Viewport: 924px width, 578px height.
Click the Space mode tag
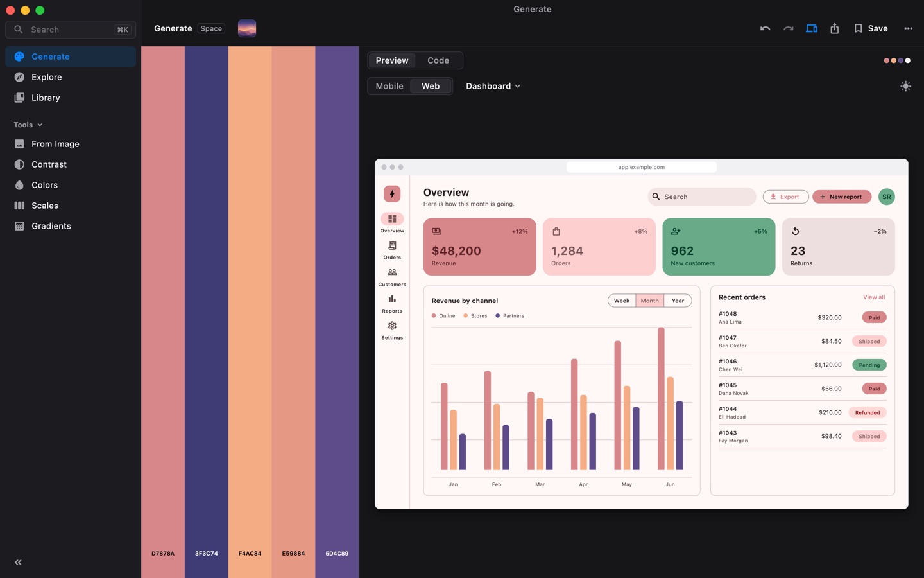(211, 28)
